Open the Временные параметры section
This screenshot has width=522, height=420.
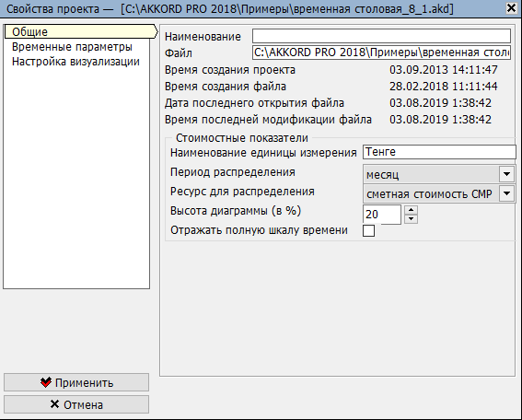pos(72,47)
